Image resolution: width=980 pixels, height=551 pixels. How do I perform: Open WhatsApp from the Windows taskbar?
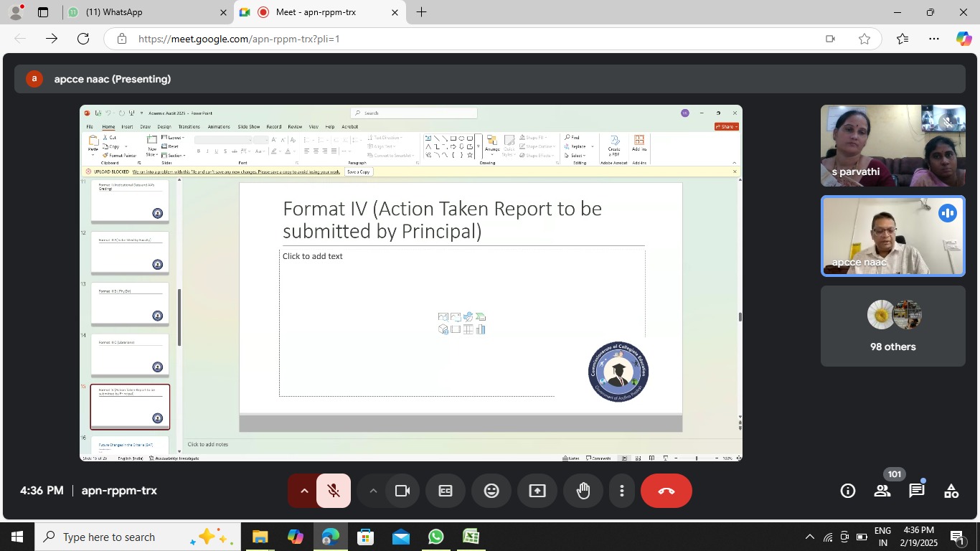coord(435,537)
